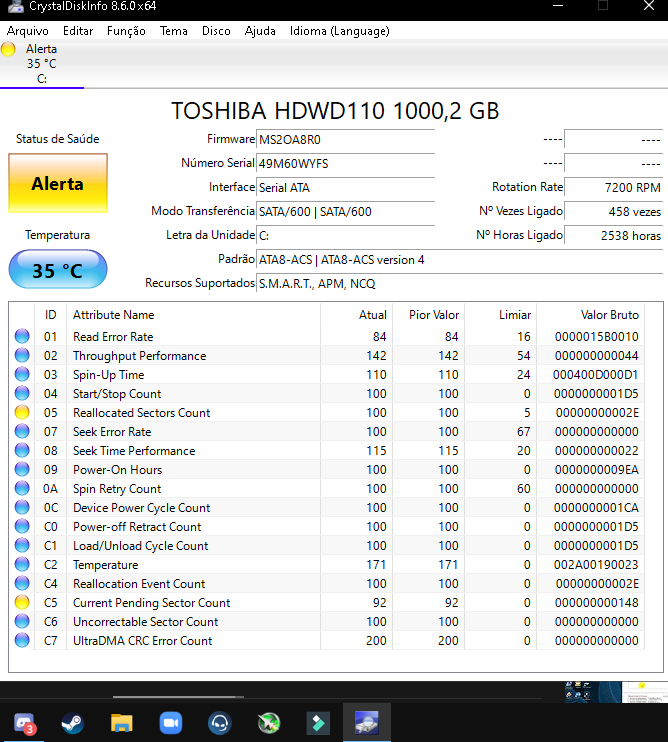Click the yellow warning icon of Reallocated Sectors Count

click(22, 412)
